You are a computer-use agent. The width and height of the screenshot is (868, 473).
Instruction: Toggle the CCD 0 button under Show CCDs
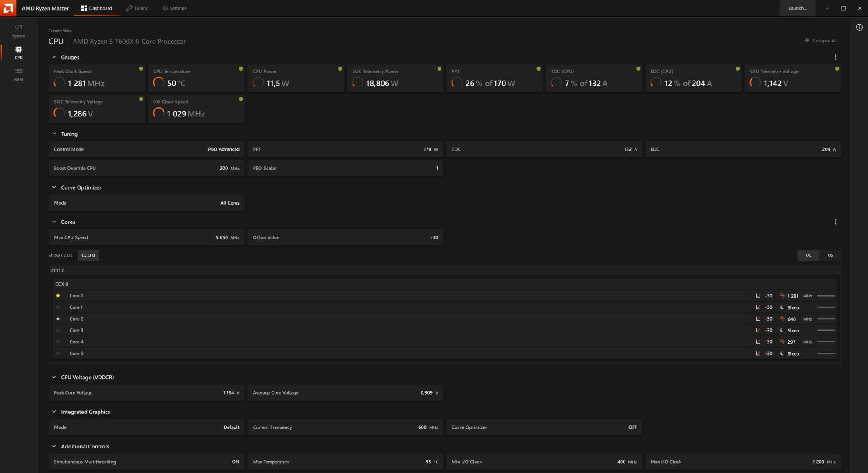(x=88, y=255)
